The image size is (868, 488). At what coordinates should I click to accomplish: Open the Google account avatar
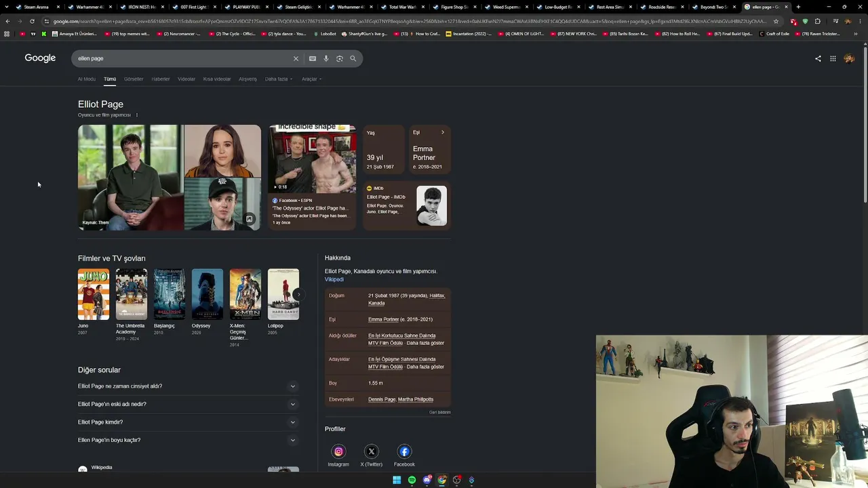pos(849,58)
